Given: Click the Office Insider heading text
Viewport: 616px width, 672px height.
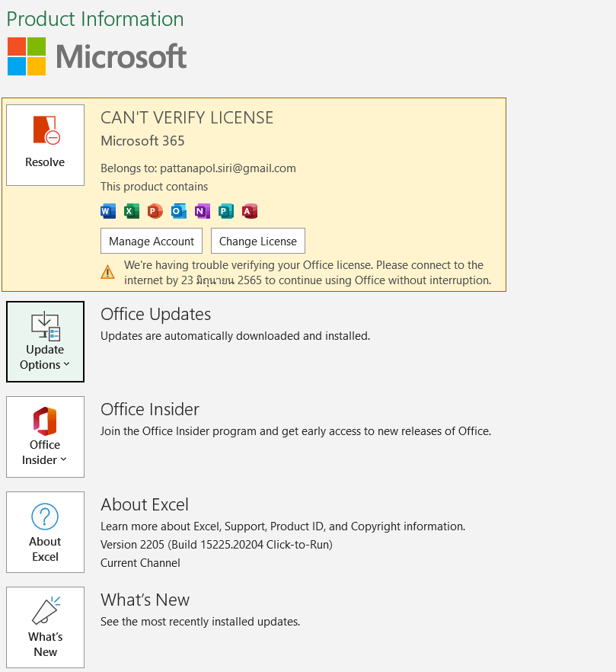Looking at the screenshot, I should [149, 409].
